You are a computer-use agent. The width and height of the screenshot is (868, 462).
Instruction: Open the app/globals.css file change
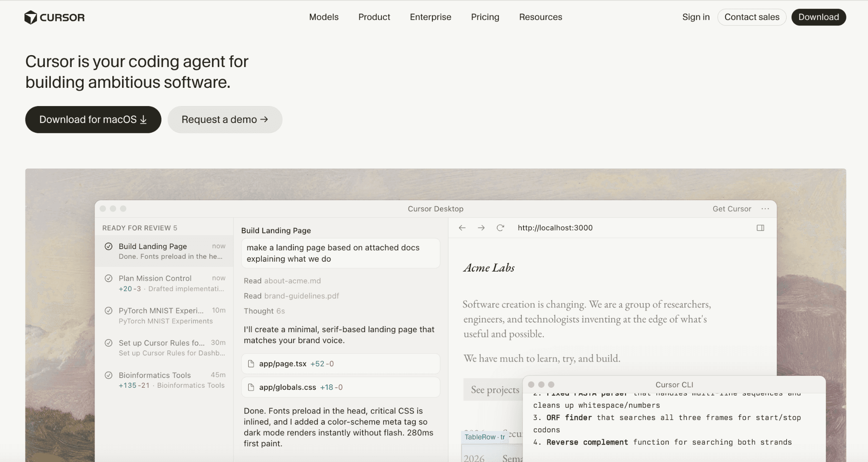341,387
